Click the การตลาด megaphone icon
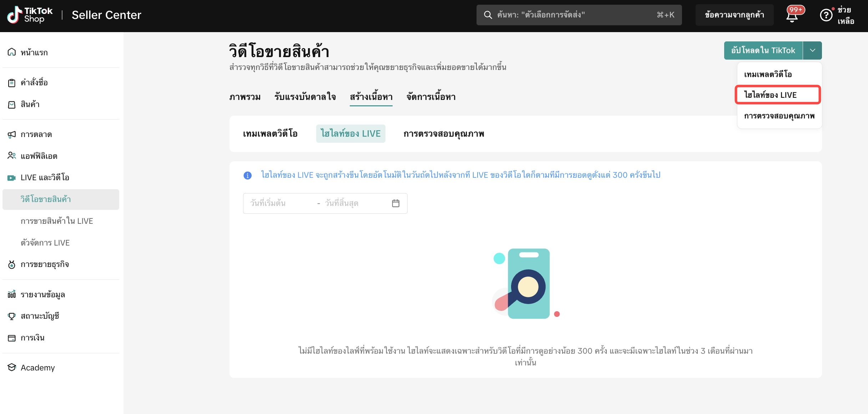This screenshot has width=868, height=414. click(x=12, y=135)
